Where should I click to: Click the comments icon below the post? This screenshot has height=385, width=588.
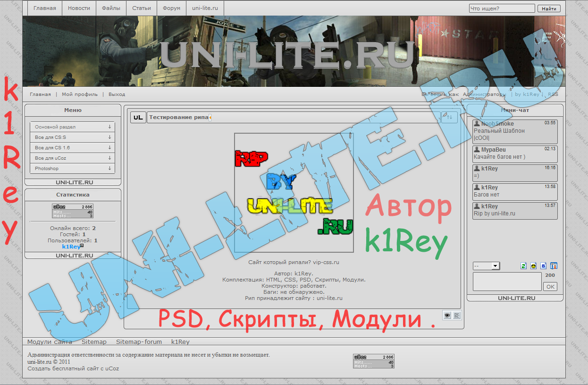[x=457, y=315]
